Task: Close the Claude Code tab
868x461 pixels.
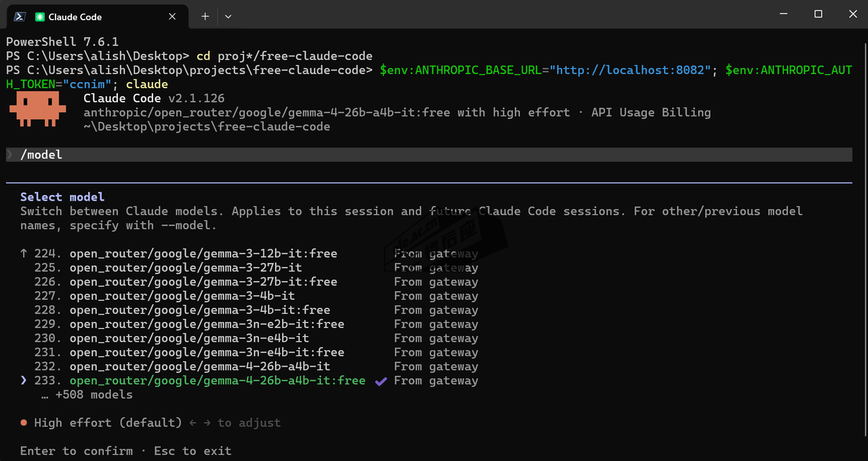Action: 172,16
